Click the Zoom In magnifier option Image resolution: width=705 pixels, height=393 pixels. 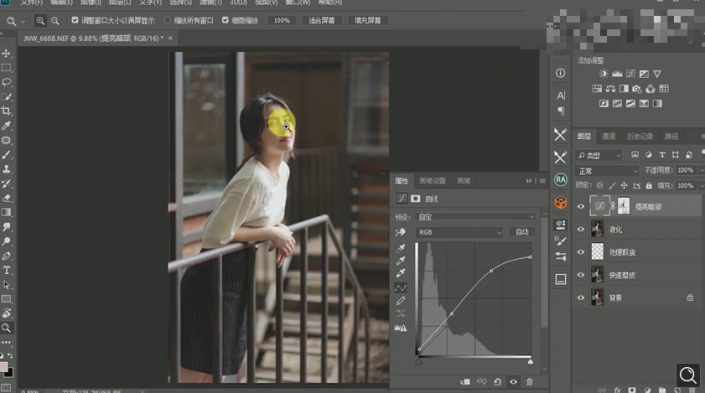[x=40, y=21]
